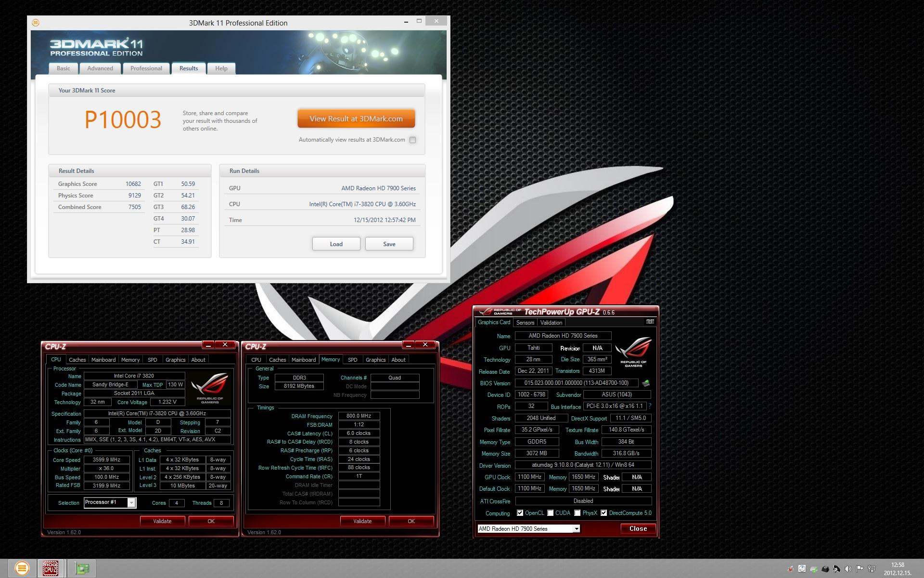924x578 pixels.
Task: Click GPU-Z screenshot camera icon
Action: point(650,322)
